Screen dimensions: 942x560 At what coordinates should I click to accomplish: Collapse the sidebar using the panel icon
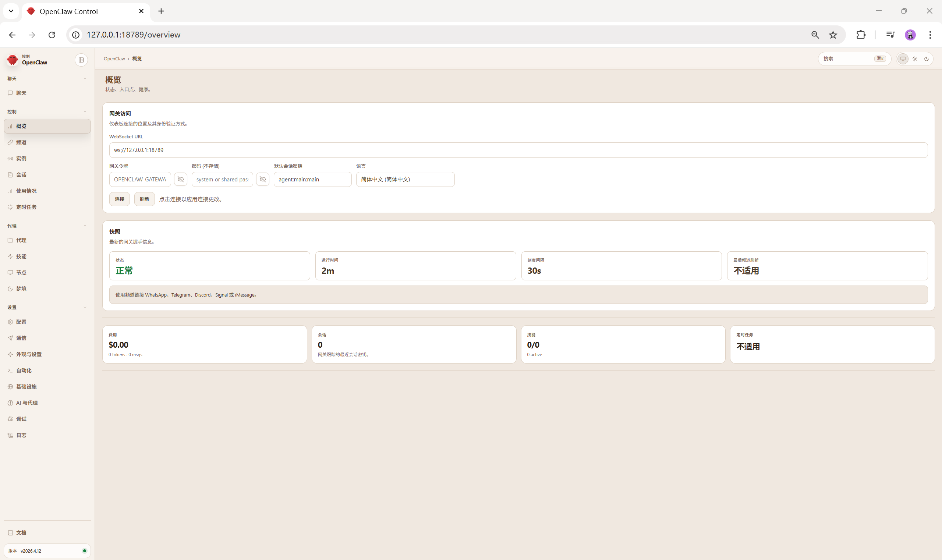[x=81, y=60]
